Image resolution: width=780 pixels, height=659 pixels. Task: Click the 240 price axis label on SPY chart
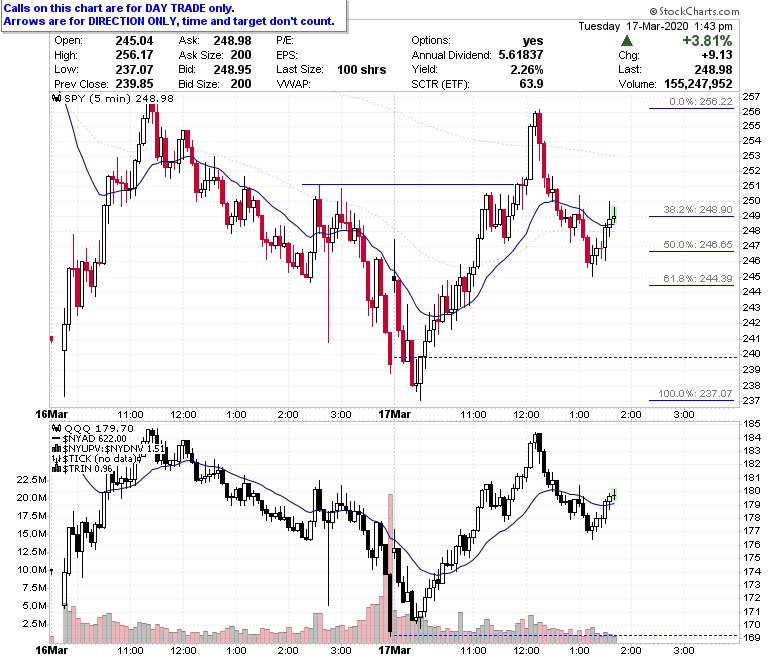coord(751,354)
